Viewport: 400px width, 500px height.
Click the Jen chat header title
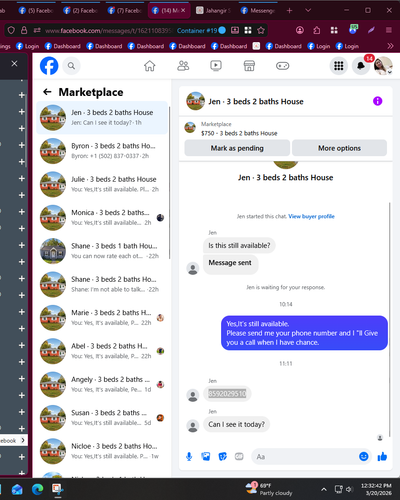click(x=256, y=101)
